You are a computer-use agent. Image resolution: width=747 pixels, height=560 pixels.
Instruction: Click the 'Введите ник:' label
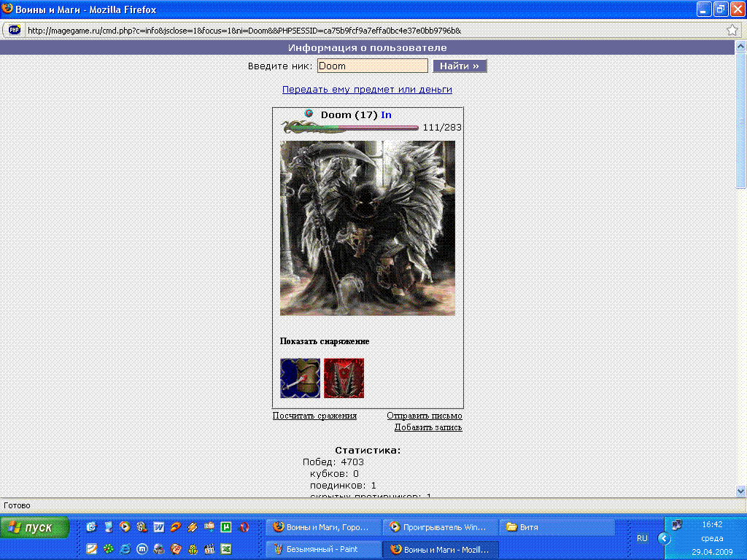(280, 66)
